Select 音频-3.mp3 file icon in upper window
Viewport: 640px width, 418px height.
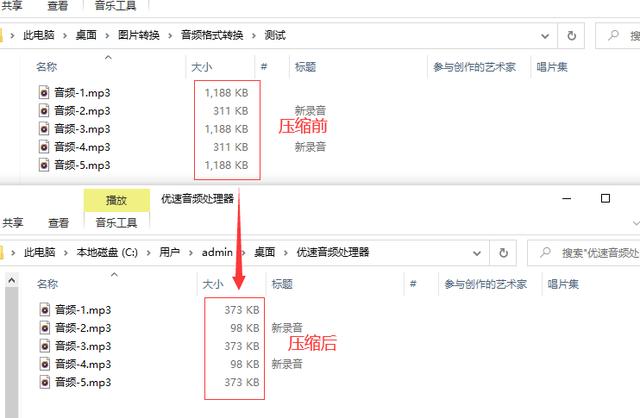click(x=44, y=129)
